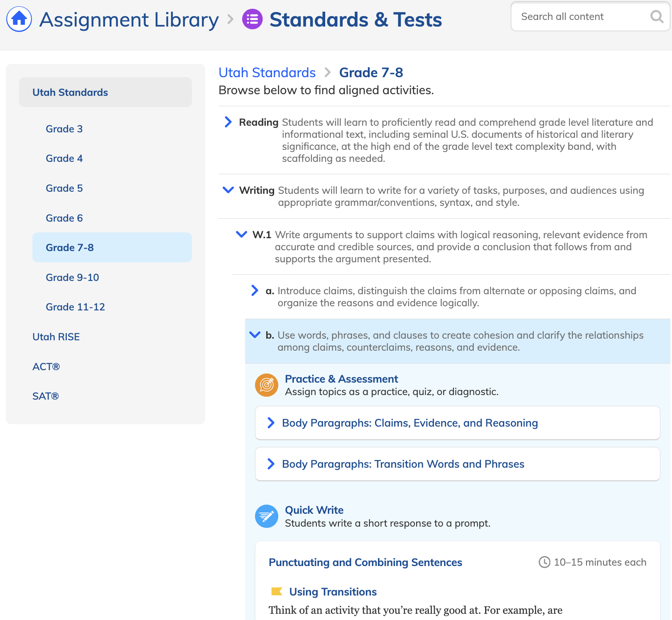Select Utah Standards in the sidebar
The width and height of the screenshot is (672, 620).
[x=105, y=92]
